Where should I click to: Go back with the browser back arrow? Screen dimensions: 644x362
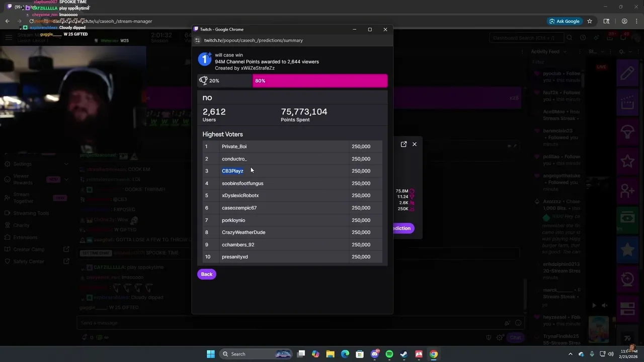(x=7, y=21)
